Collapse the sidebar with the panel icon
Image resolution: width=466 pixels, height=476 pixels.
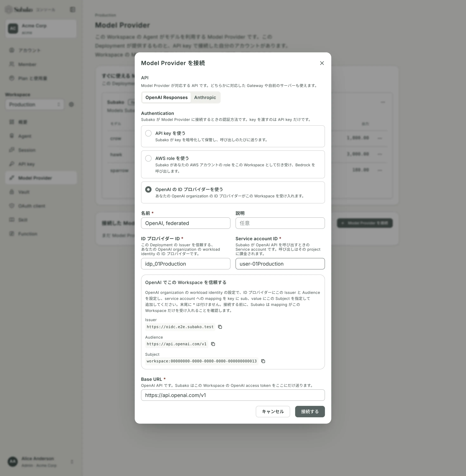pos(72,10)
